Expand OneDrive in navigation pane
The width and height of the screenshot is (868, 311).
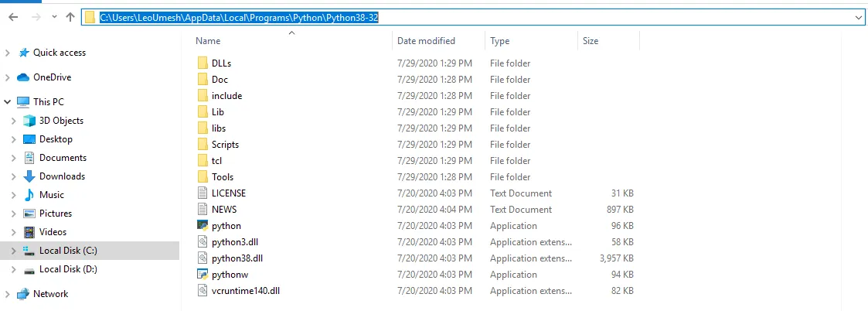pyautogui.click(x=7, y=77)
